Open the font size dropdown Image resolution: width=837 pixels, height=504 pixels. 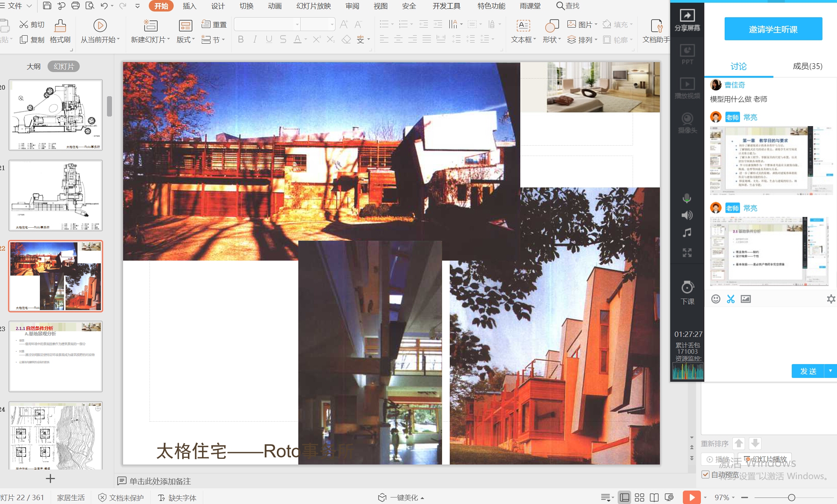coord(332,25)
